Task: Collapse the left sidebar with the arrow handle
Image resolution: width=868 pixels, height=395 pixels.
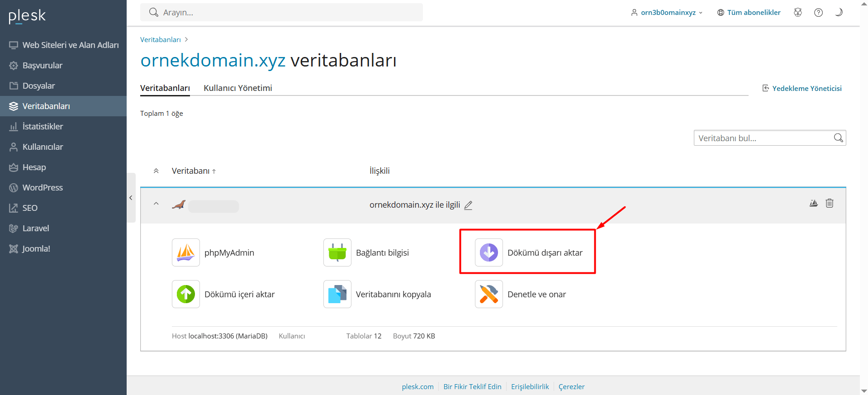Action: 131,198
